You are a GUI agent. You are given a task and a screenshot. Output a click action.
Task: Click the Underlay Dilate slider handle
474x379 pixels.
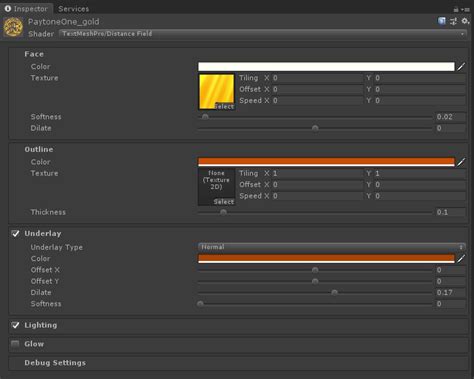[x=334, y=292]
